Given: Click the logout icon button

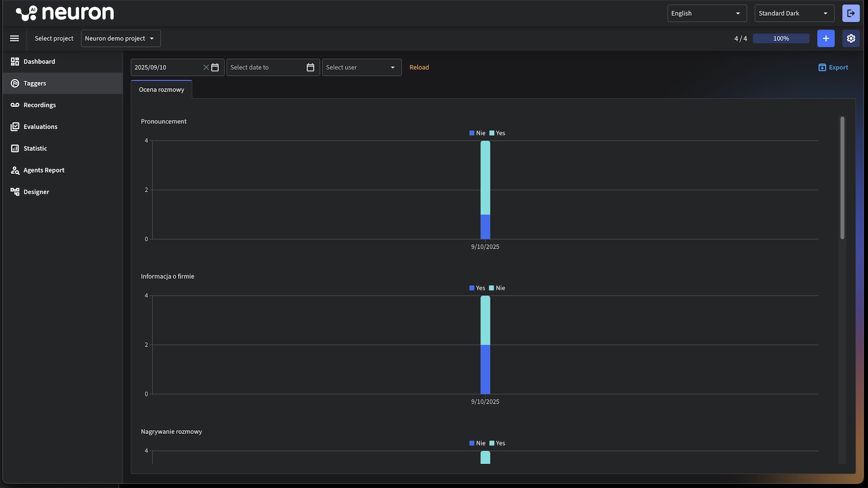Looking at the screenshot, I should (851, 13).
